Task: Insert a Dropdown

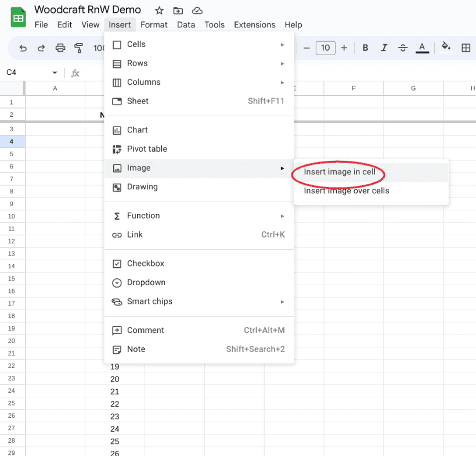Action: pyautogui.click(x=199, y=282)
